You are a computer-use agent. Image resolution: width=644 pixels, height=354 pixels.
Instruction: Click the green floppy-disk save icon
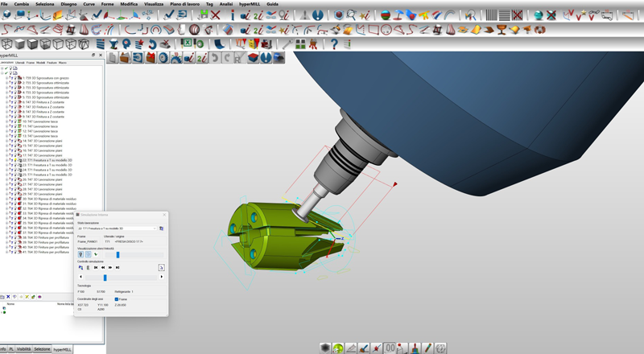tap(203, 15)
